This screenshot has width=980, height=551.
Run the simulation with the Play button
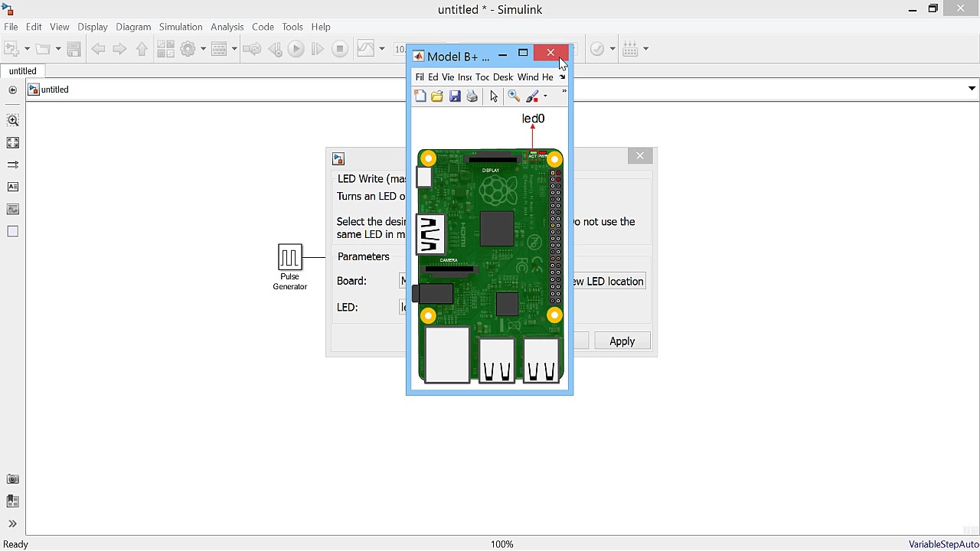[296, 49]
